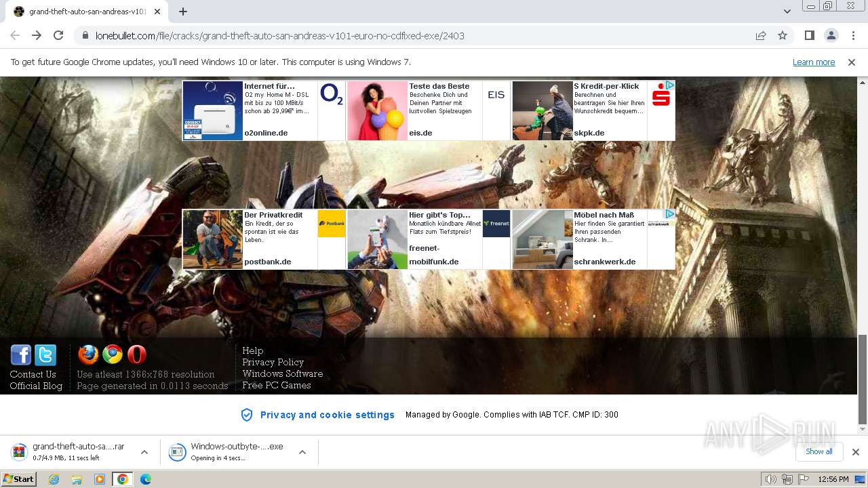Open the Chrome three-dot menu
Image resolution: width=868 pixels, height=488 pixels.
853,35
